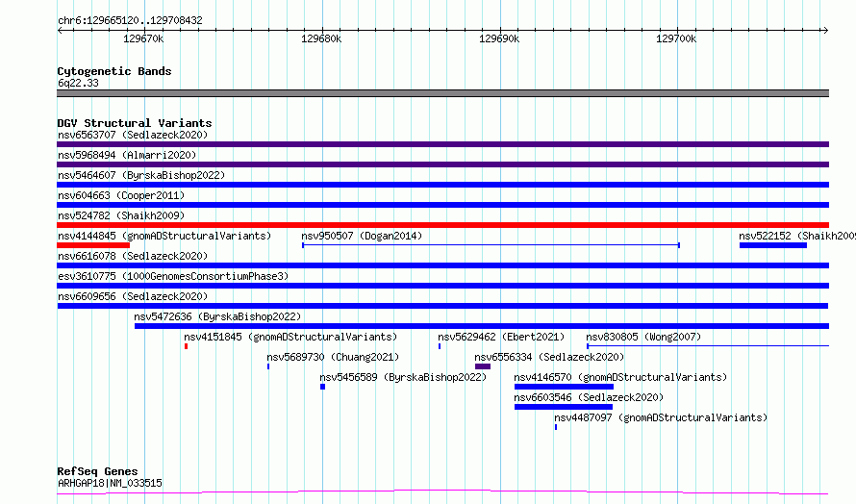Screen dimensions: 856x504
Task: Select the small blue nsv5689730 variant marker
Action: tap(268, 366)
